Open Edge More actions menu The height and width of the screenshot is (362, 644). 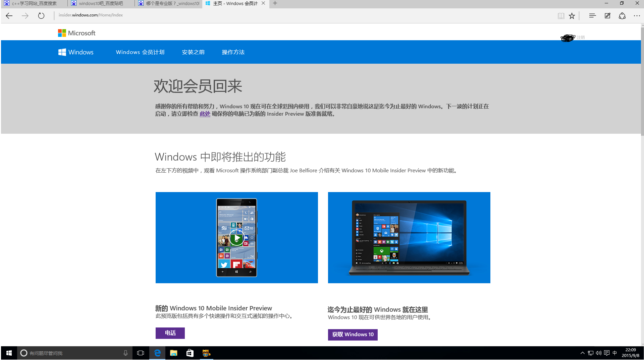(x=637, y=16)
